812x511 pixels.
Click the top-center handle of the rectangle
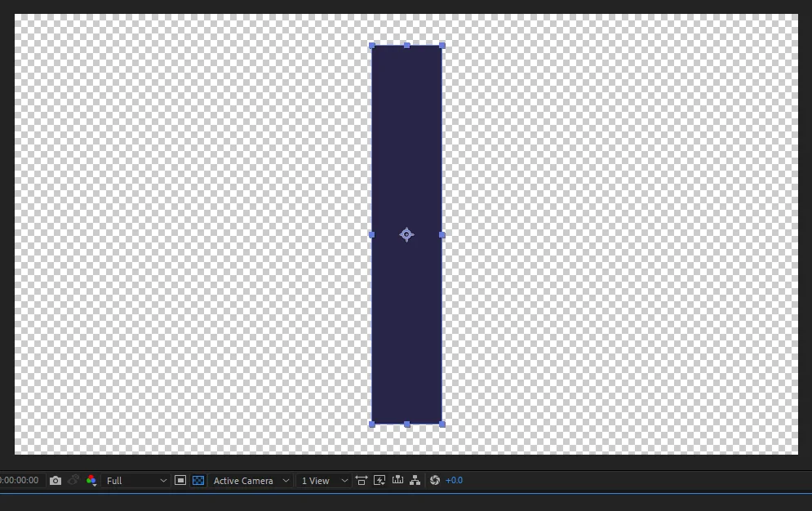click(407, 46)
